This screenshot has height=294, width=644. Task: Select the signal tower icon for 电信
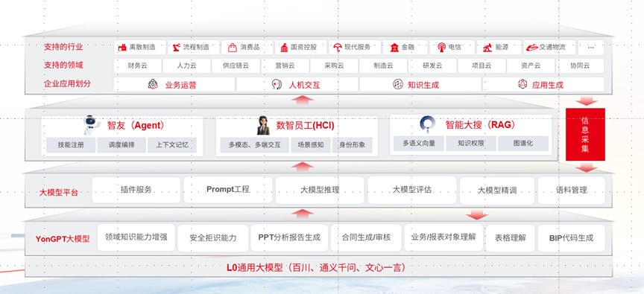(x=441, y=48)
